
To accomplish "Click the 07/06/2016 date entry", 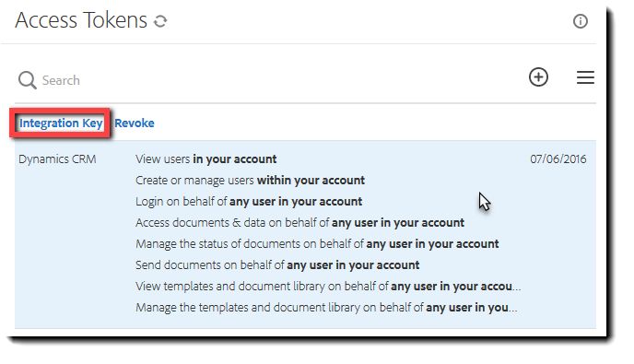I will [x=558, y=159].
